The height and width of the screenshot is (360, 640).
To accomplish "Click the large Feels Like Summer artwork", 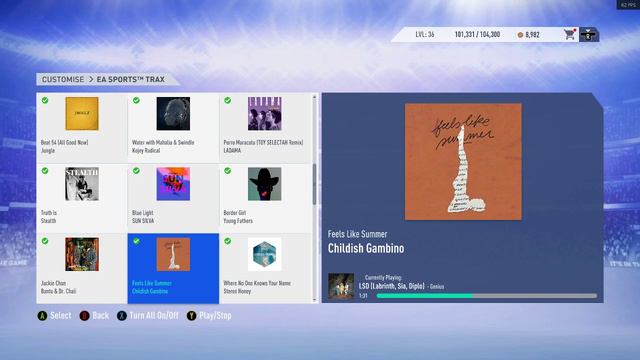I will pos(463,162).
